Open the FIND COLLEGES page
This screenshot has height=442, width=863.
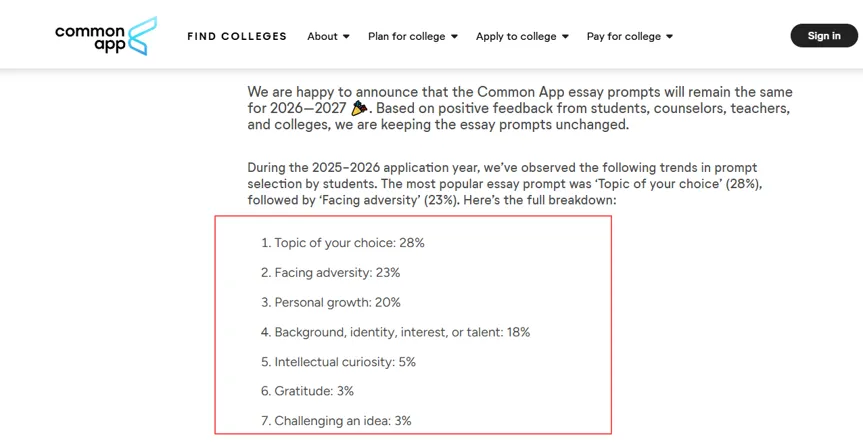pyautogui.click(x=237, y=36)
